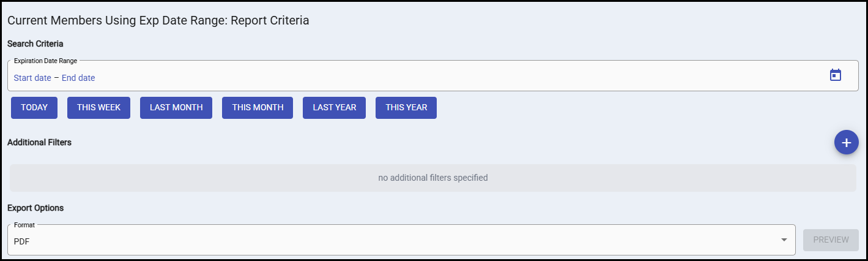This screenshot has height=261, width=868.
Task: Set range to LAST YEAR
Action: (334, 108)
